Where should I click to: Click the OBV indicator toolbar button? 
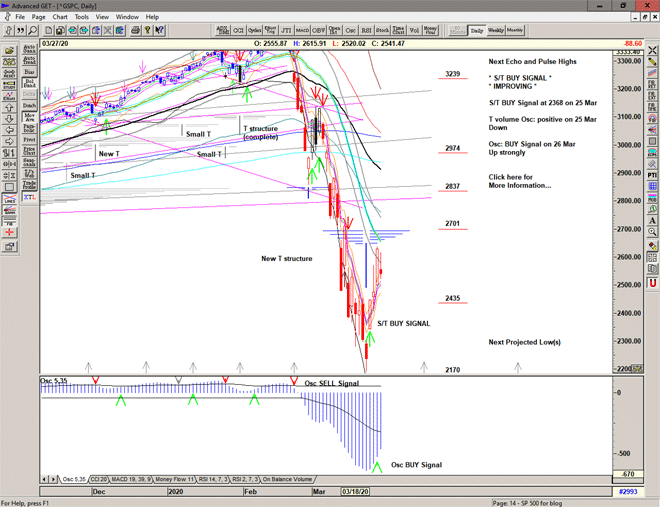pos(318,30)
